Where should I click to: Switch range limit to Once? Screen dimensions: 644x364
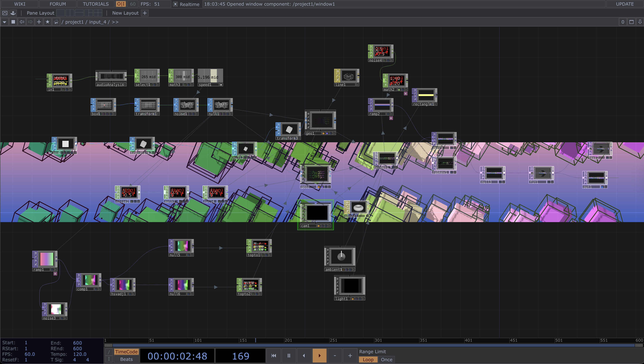click(x=386, y=360)
